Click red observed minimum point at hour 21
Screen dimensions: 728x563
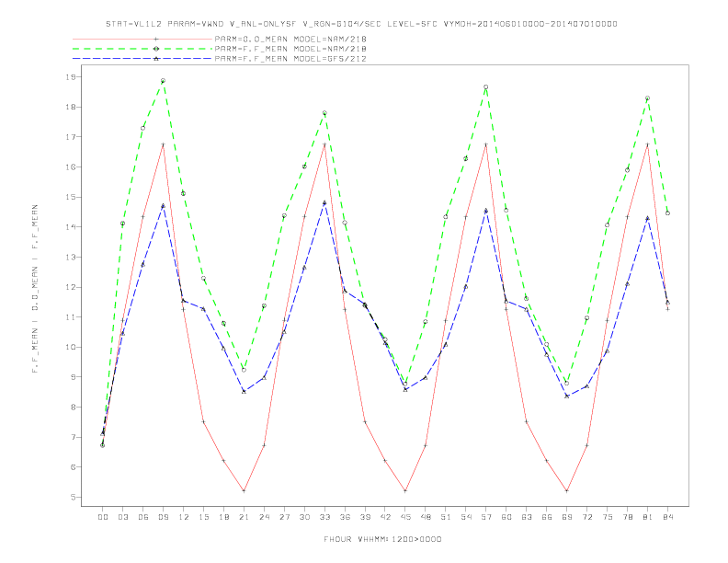tap(244, 490)
